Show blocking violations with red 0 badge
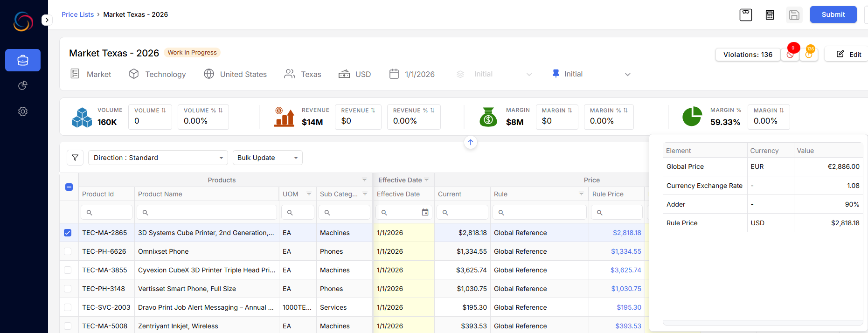868x333 pixels. [x=791, y=54]
